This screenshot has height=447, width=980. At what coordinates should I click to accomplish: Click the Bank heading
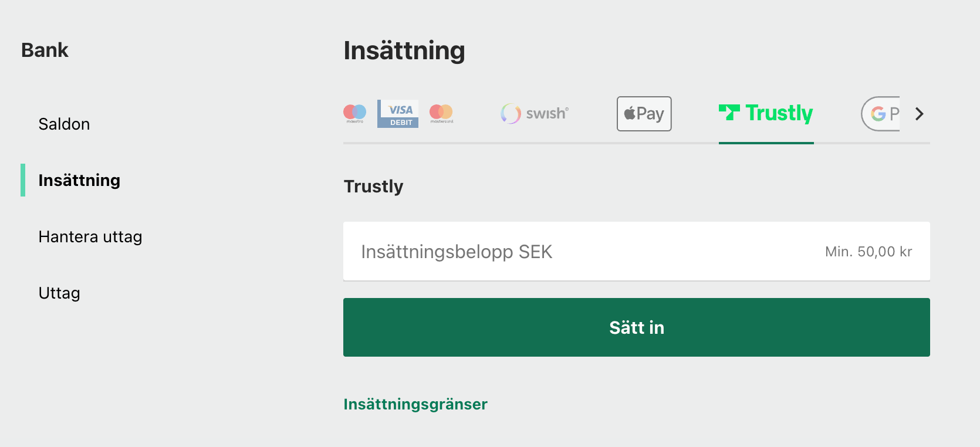[45, 50]
